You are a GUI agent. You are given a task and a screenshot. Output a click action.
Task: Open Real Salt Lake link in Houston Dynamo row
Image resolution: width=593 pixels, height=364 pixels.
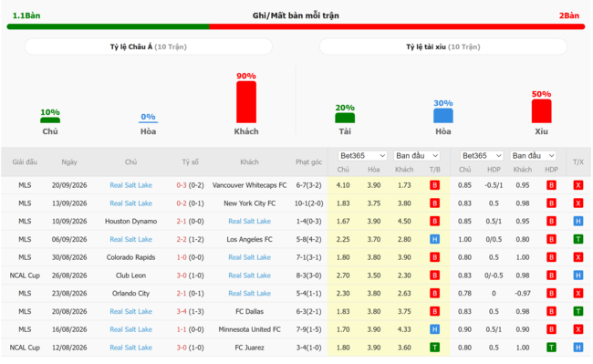click(250, 221)
